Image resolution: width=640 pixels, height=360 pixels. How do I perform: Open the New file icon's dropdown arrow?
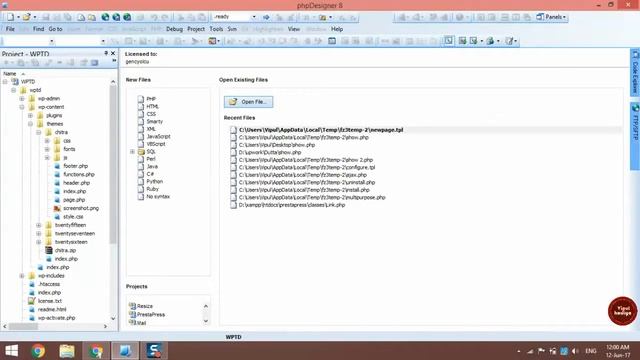click(18, 17)
